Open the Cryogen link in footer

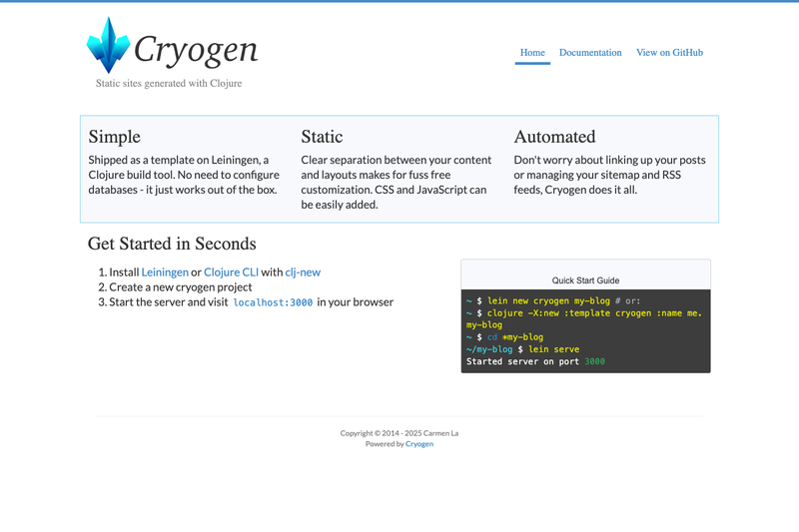(x=419, y=444)
